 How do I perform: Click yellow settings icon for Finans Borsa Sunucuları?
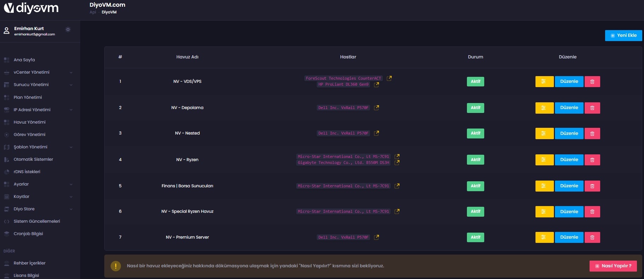(x=544, y=186)
